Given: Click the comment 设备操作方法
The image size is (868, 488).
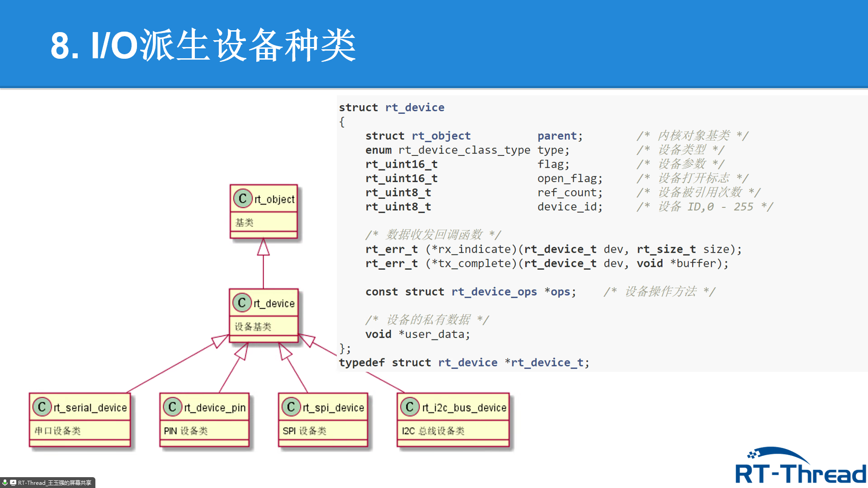Looking at the screenshot, I should tap(660, 292).
